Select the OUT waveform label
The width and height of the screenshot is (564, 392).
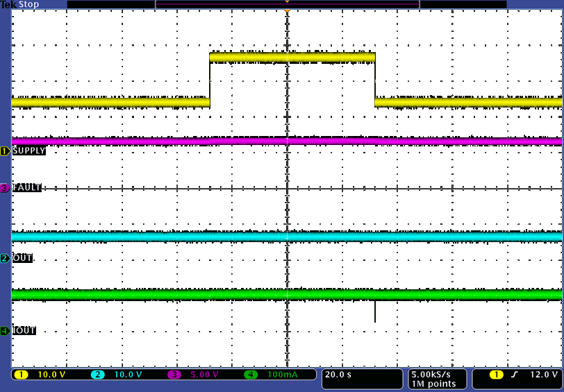22,258
